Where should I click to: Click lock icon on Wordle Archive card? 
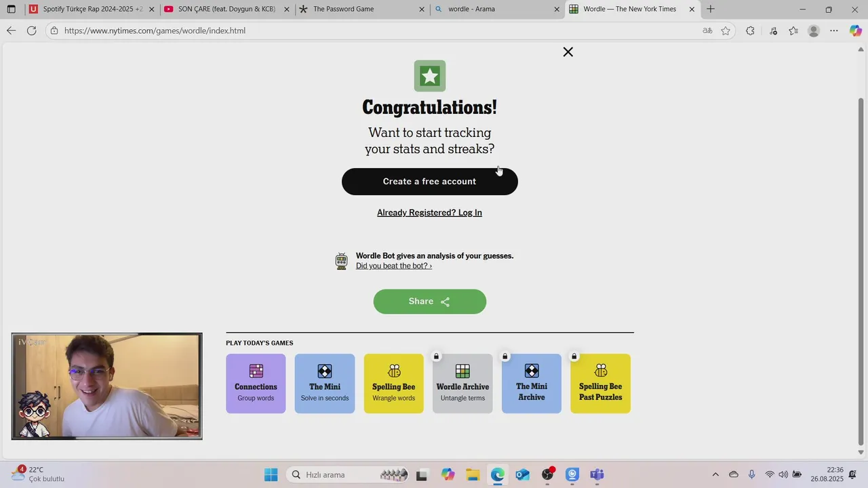[436, 357]
